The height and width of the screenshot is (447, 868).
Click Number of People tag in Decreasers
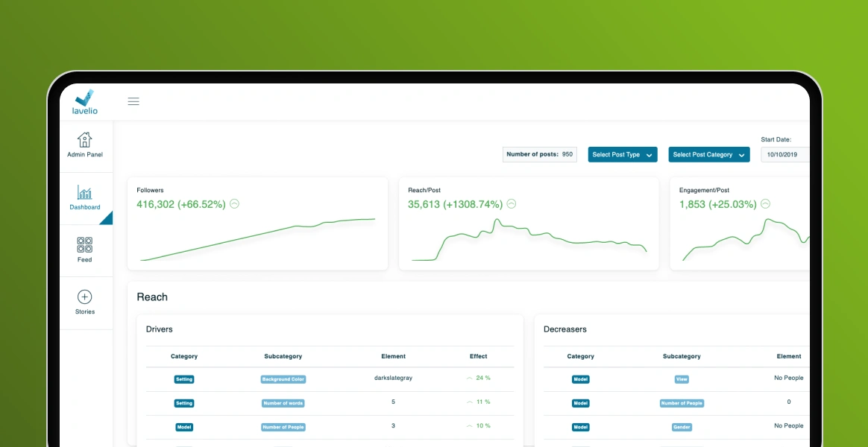click(x=682, y=403)
